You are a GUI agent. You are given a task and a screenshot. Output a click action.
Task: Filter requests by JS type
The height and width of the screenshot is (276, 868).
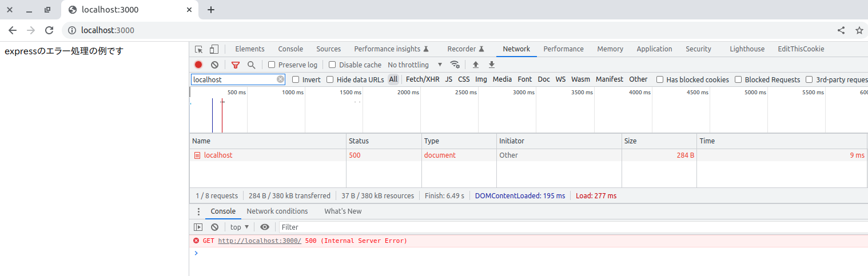449,79
